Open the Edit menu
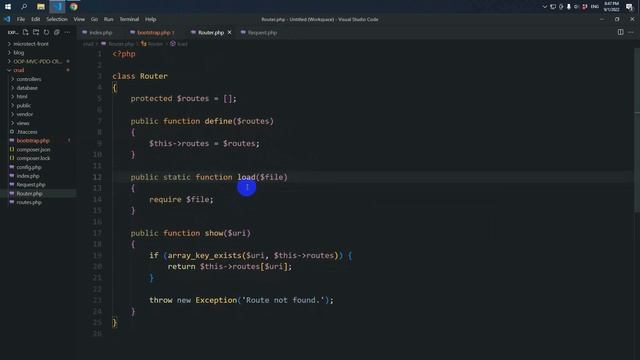This screenshot has height=360, width=640. pyautogui.click(x=36, y=19)
